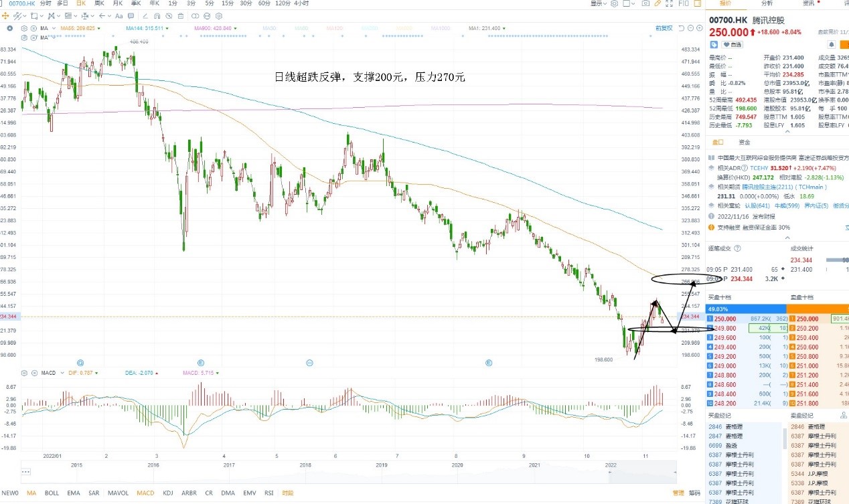Remove MA indicator with its X icon
Image resolution: width=849 pixels, height=504 pixels.
(x=33, y=28)
